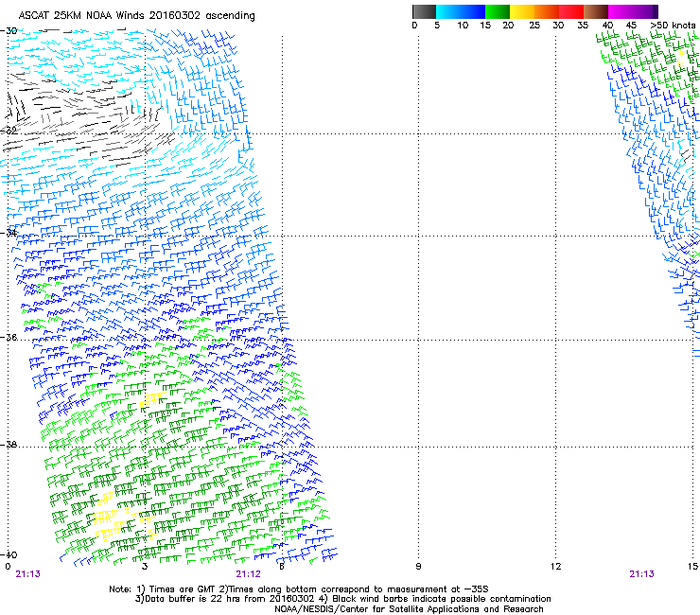This screenshot has height=615, width=700.
Task: Click the 'Times are GMT' note line
Action: pos(299,589)
